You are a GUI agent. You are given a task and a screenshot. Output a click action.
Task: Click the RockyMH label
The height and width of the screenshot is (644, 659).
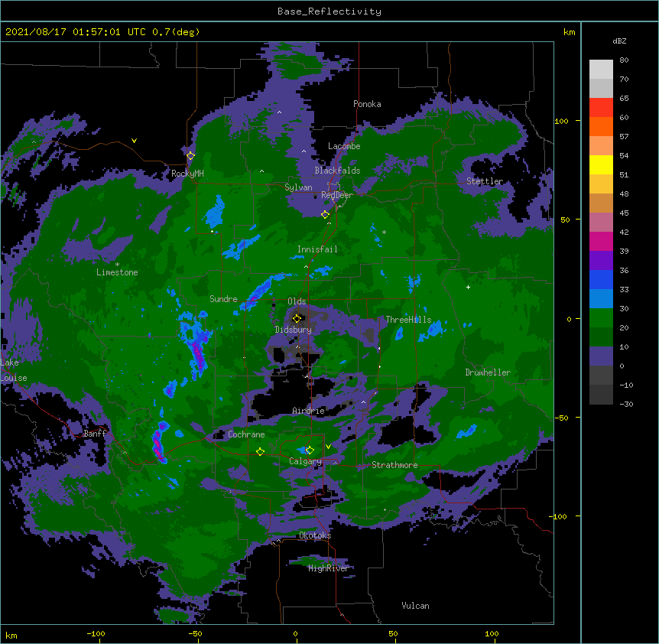point(187,174)
